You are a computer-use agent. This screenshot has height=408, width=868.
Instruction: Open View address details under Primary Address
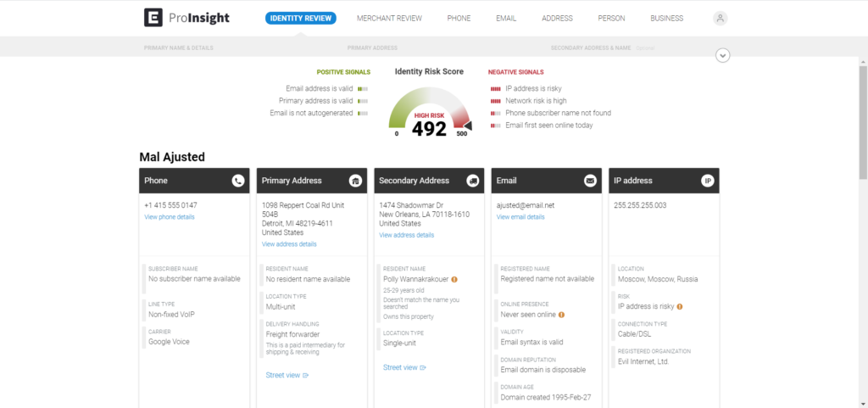point(289,244)
